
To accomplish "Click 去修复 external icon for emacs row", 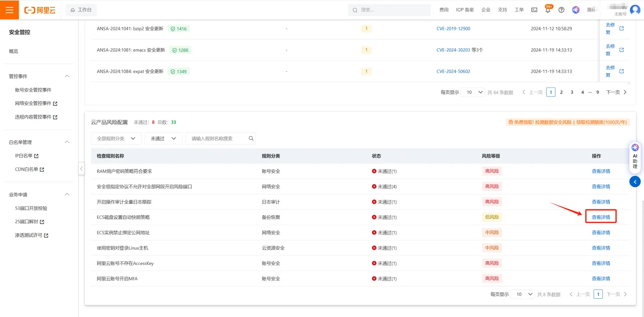I will (x=621, y=50).
